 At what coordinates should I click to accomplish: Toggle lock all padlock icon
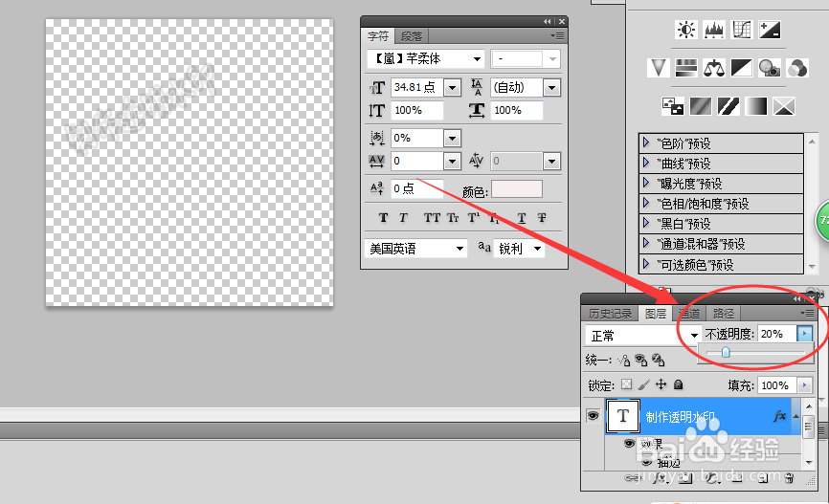679,384
